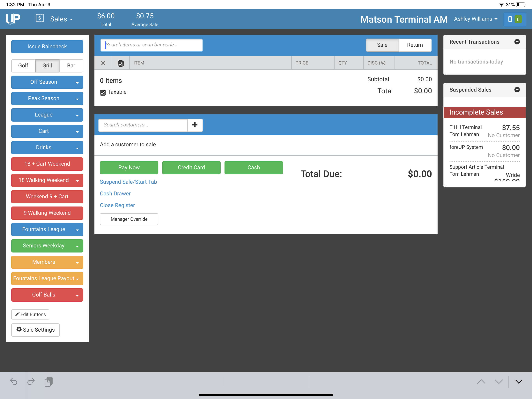Click the Sales register dollar icon

pos(40,18)
